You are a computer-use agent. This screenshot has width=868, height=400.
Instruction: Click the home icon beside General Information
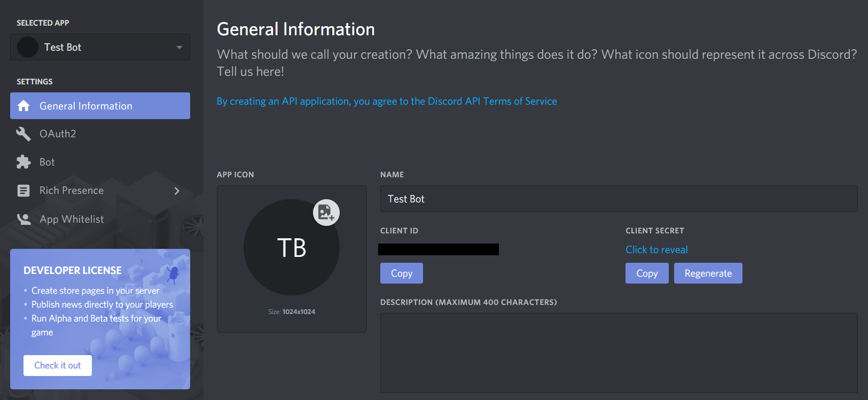(x=24, y=106)
